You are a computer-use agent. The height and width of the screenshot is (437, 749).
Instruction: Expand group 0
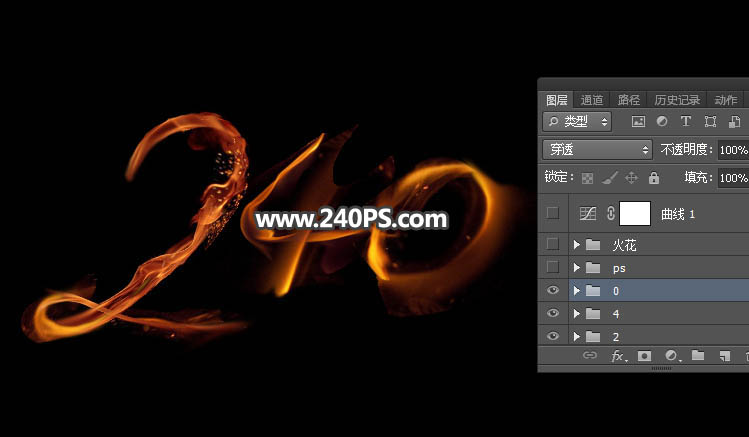pos(577,290)
